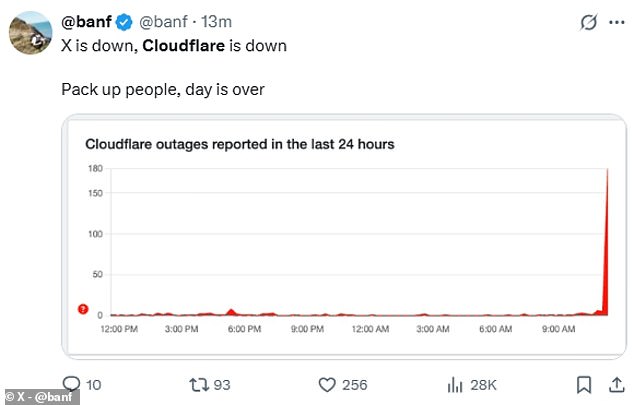The height and width of the screenshot is (405, 634).
Task: Click the 28K views count
Action: click(483, 384)
